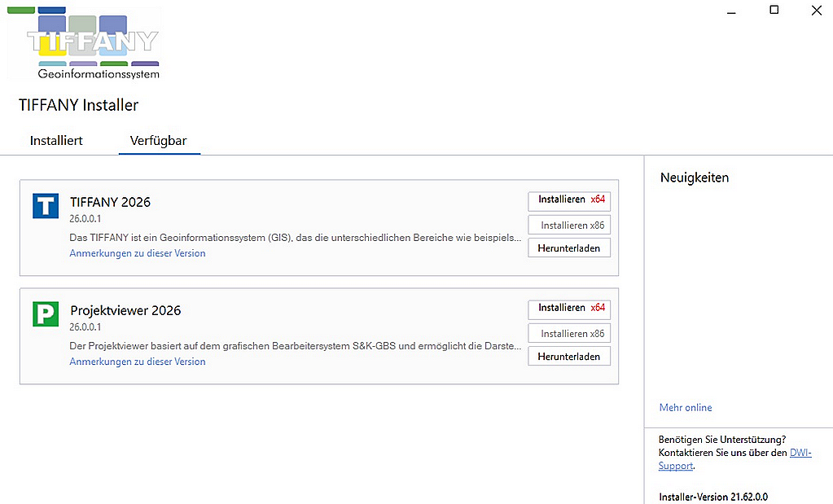833x504 pixels.
Task: Select the Verfügbar tab
Action: point(159,141)
